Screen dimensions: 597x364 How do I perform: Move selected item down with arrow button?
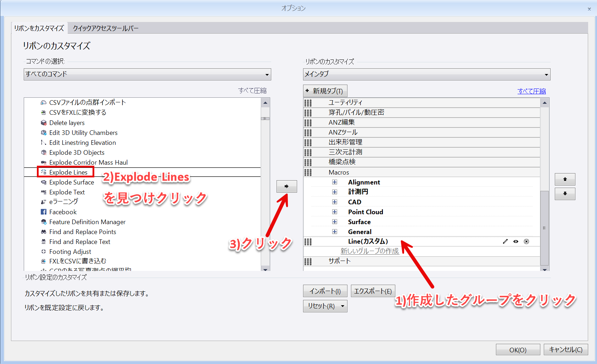coord(565,194)
